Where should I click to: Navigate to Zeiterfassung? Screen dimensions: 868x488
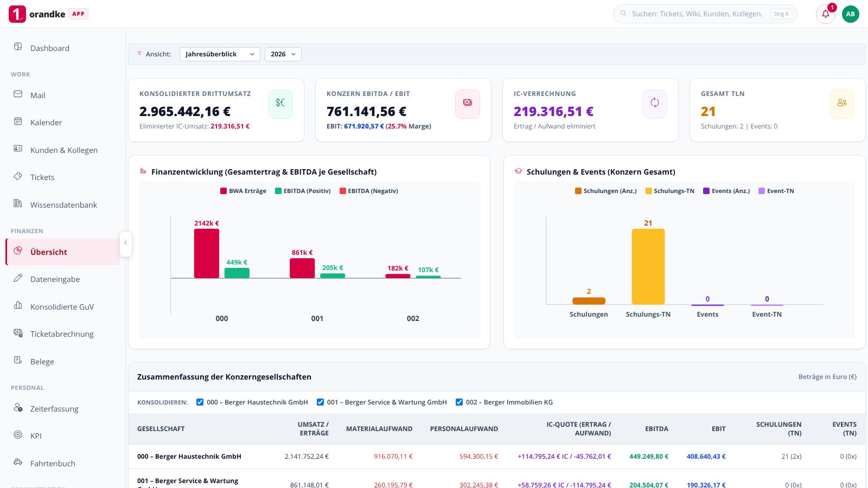pyautogui.click(x=63, y=409)
